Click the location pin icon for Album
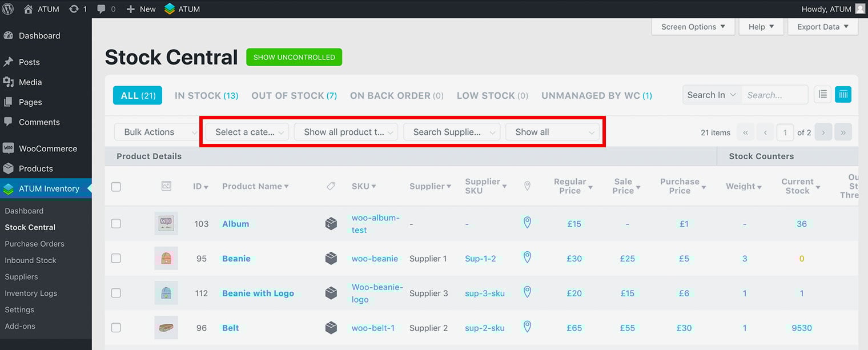The height and width of the screenshot is (350, 868). (527, 223)
